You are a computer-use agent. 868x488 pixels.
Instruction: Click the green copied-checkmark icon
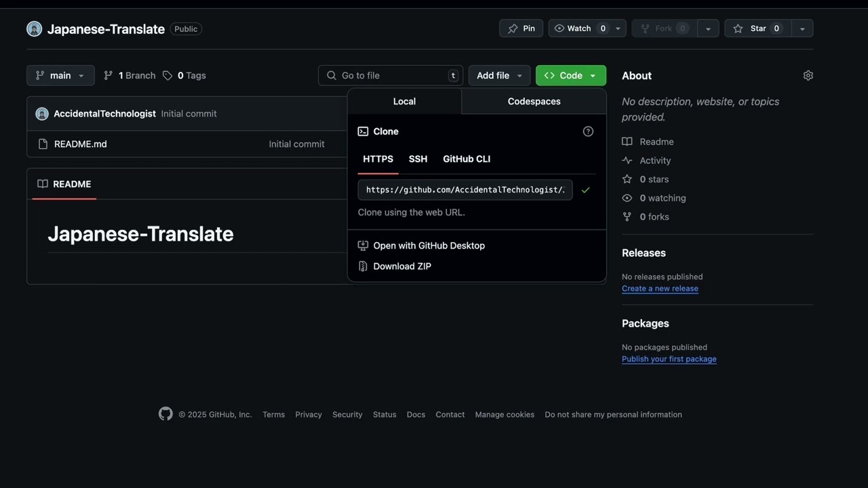click(x=586, y=190)
